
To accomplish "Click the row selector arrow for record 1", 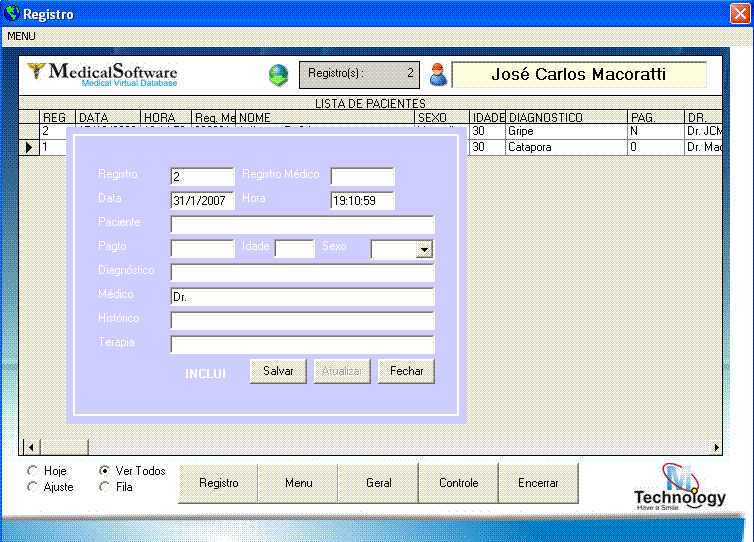I will (29, 147).
